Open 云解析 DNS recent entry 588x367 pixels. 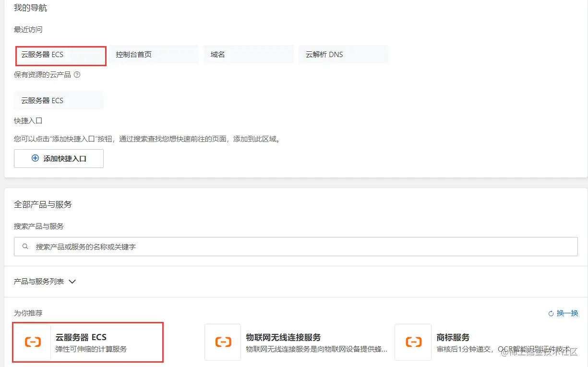[x=343, y=55]
